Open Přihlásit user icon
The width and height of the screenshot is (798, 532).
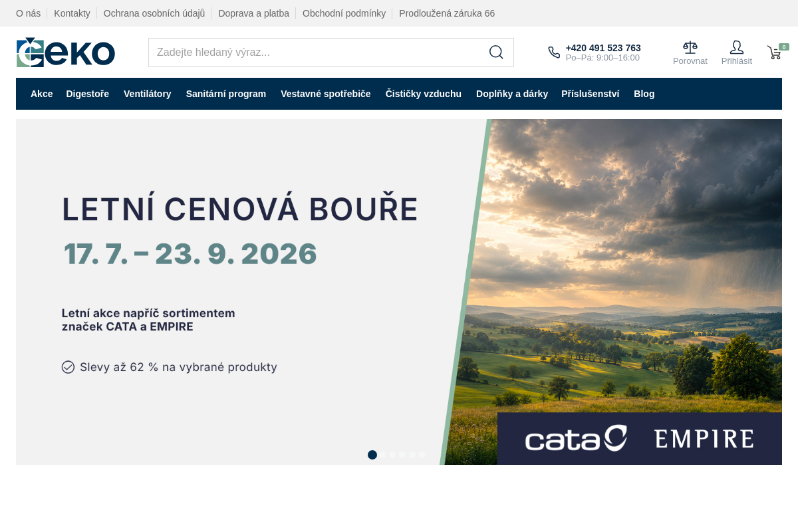point(737,47)
